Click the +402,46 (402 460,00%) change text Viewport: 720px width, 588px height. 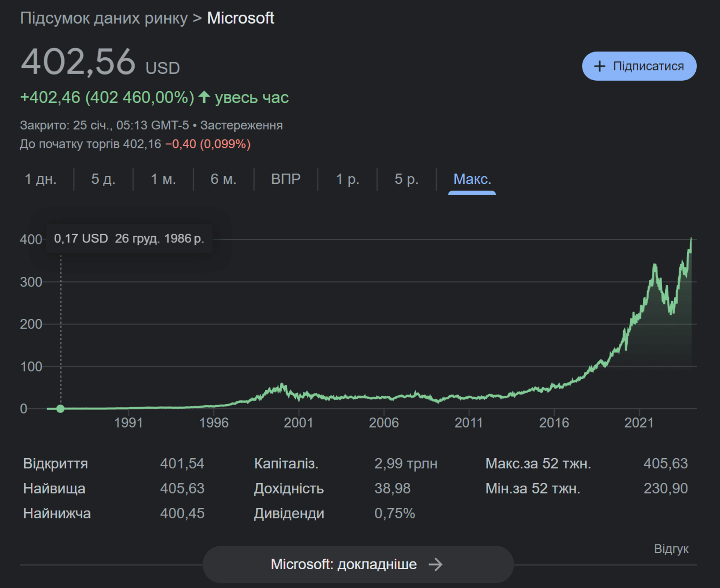point(107,97)
